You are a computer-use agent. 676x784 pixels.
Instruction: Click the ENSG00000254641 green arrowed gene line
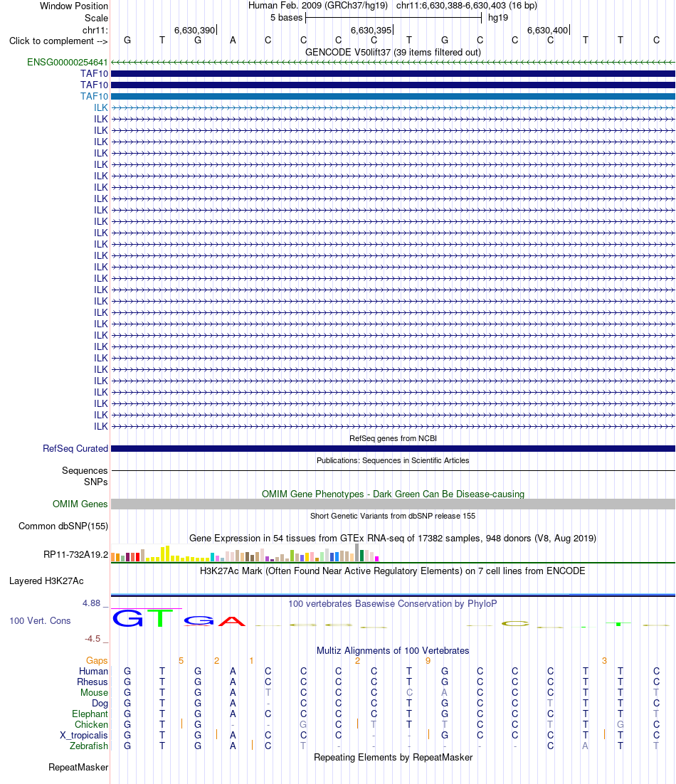[393, 63]
